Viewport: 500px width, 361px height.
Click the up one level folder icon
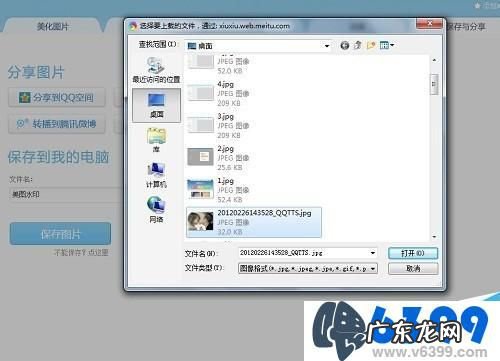tap(358, 45)
